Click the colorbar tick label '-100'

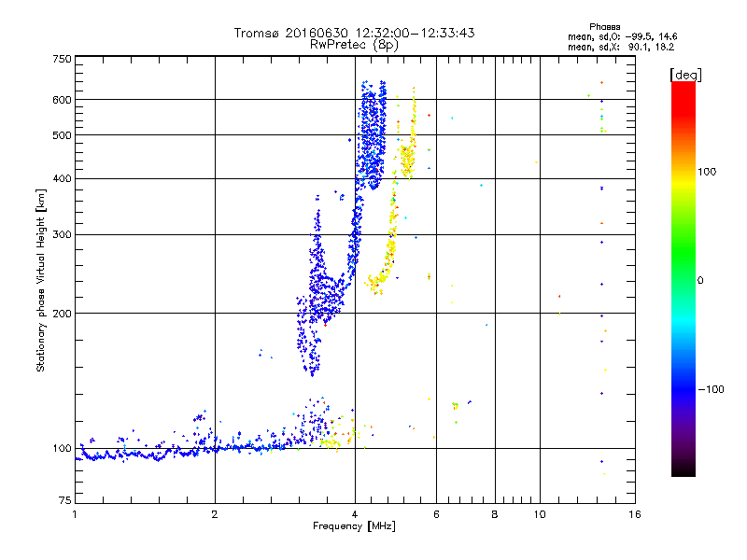click(711, 389)
